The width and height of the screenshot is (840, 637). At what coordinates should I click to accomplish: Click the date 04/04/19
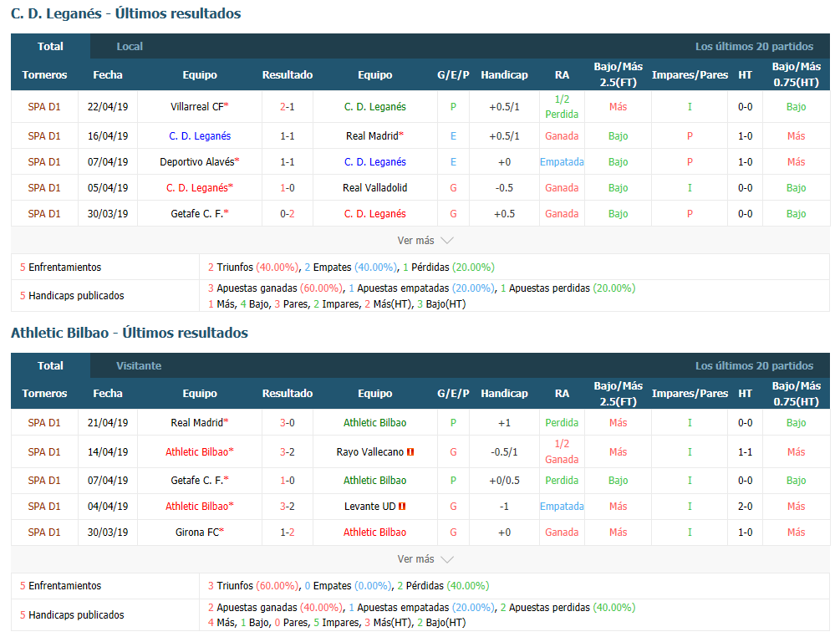pyautogui.click(x=108, y=507)
